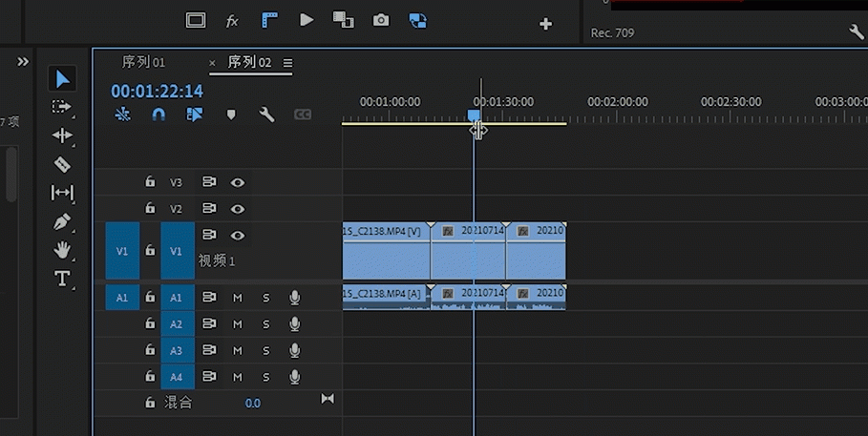Mute audio track A1
This screenshot has height=436, width=868.
click(238, 299)
